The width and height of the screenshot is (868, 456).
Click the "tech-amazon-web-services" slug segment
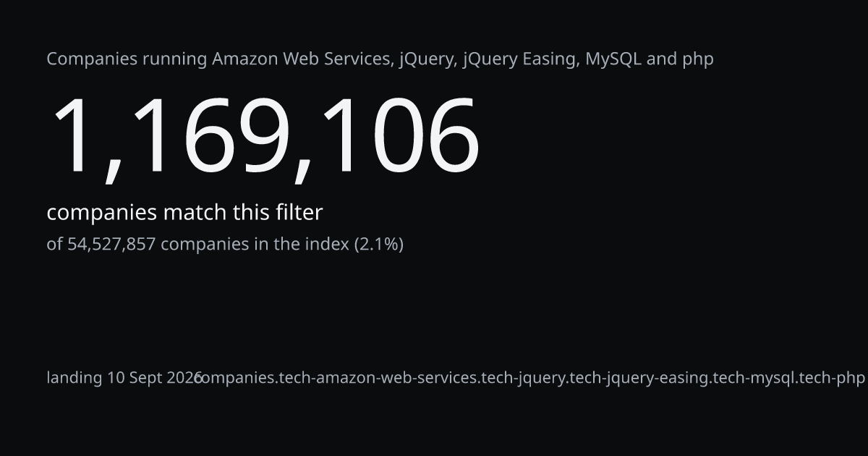378,378
